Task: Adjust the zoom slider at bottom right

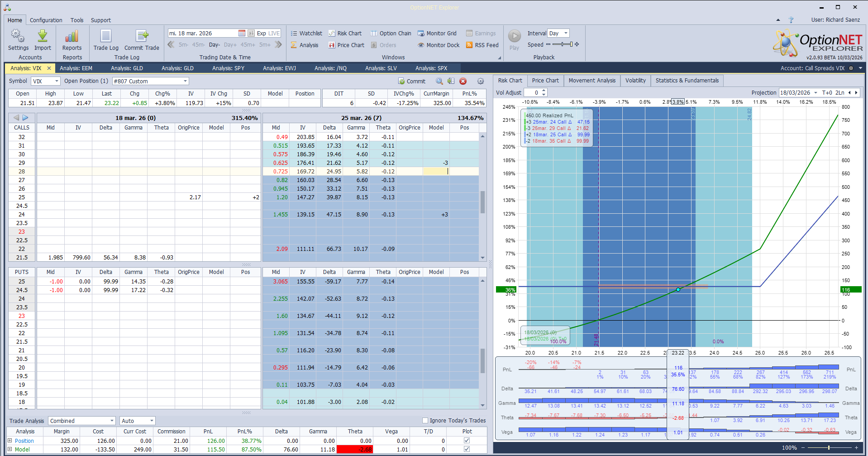Action: pyautogui.click(x=829, y=447)
